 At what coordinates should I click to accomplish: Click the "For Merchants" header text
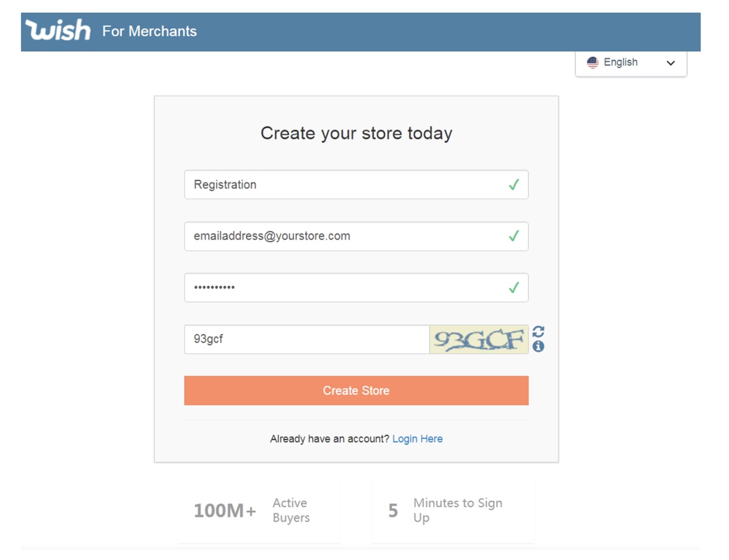(149, 32)
